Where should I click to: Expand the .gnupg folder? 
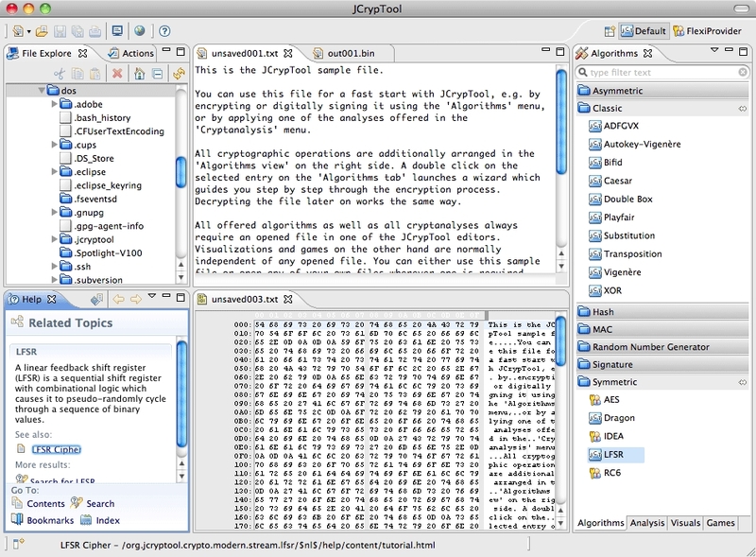pos(55,212)
